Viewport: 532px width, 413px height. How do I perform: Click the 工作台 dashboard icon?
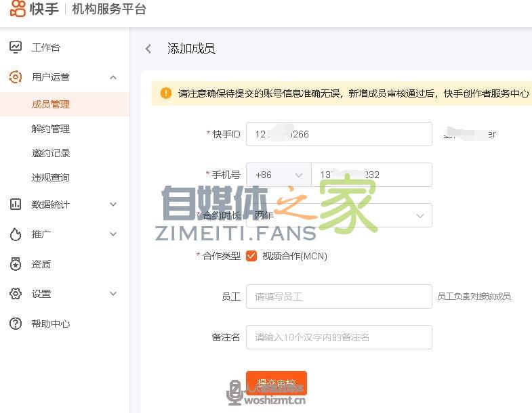click(15, 47)
